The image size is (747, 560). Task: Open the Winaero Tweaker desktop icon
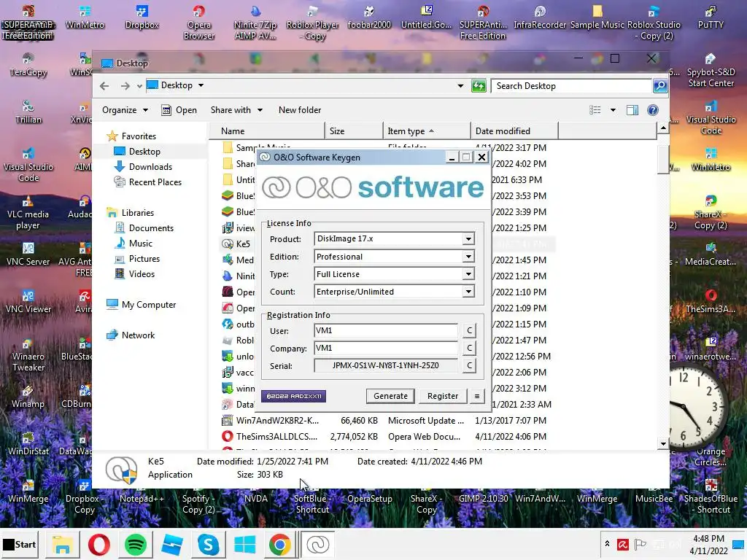click(28, 355)
